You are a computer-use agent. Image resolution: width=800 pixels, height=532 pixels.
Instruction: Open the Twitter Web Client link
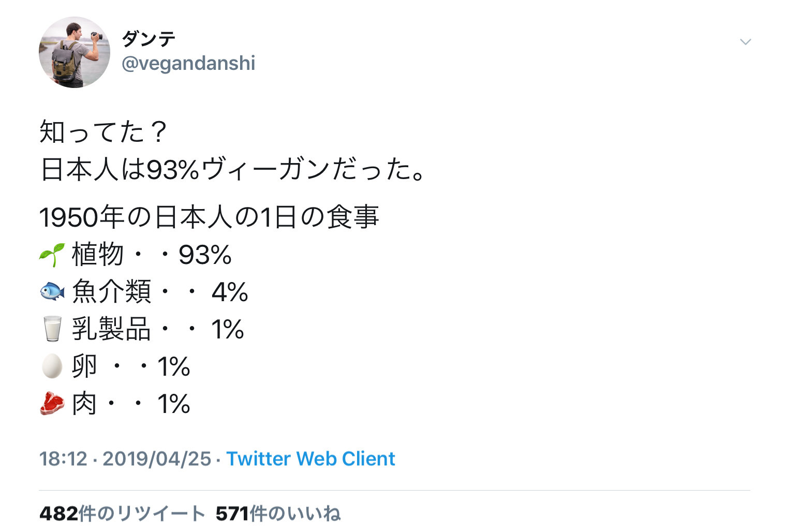pos(310,459)
